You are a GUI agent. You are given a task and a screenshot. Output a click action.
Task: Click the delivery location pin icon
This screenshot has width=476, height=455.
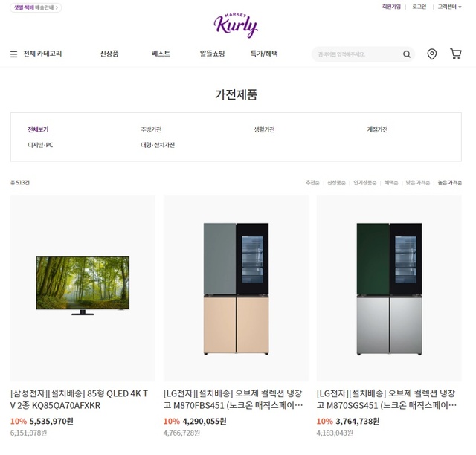431,54
